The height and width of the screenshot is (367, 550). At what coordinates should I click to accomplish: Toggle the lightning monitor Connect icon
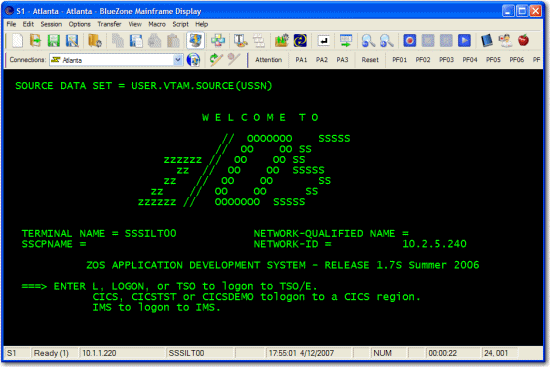pos(195,40)
